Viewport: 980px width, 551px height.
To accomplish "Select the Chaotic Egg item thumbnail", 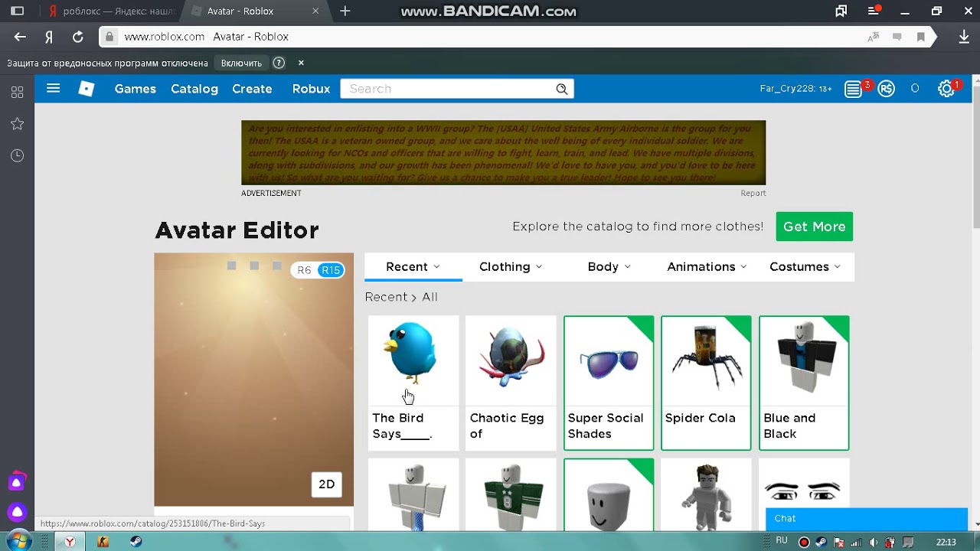I will pyautogui.click(x=511, y=360).
